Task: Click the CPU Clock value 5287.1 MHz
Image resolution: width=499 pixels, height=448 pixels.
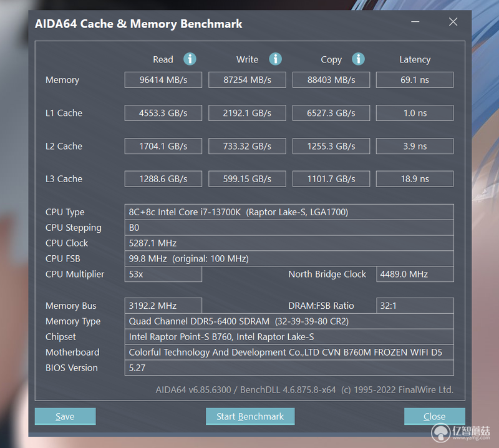Action: (289, 243)
